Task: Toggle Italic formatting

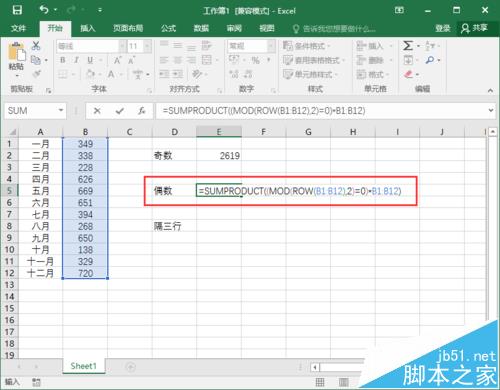Action: point(76,60)
